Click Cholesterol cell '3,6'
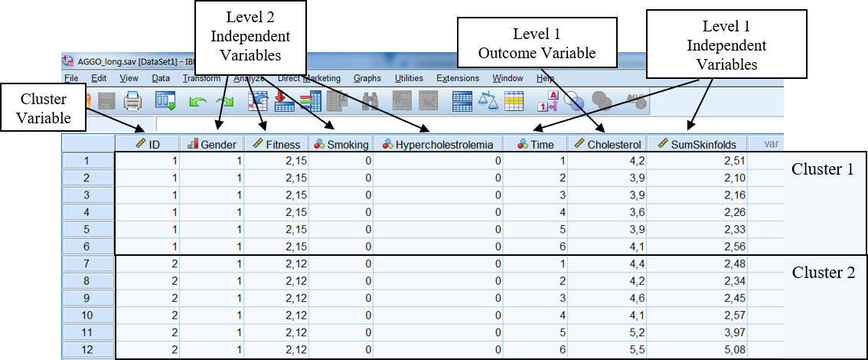 coord(607,213)
